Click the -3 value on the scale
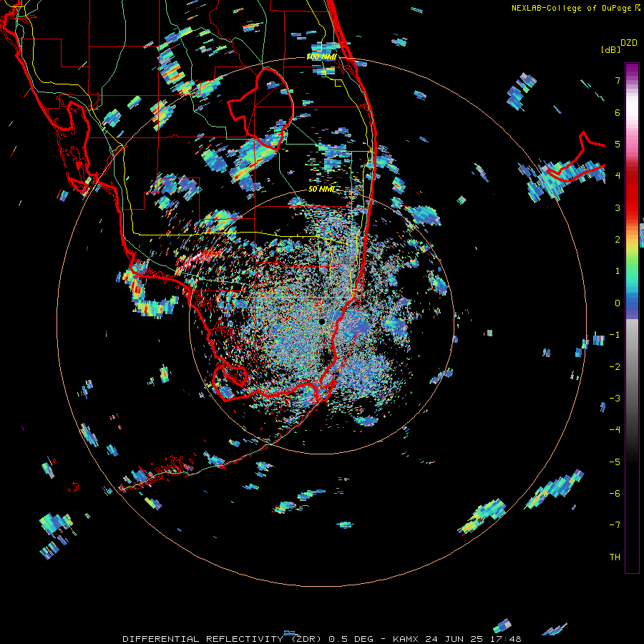The height and width of the screenshot is (644, 644). (615, 399)
